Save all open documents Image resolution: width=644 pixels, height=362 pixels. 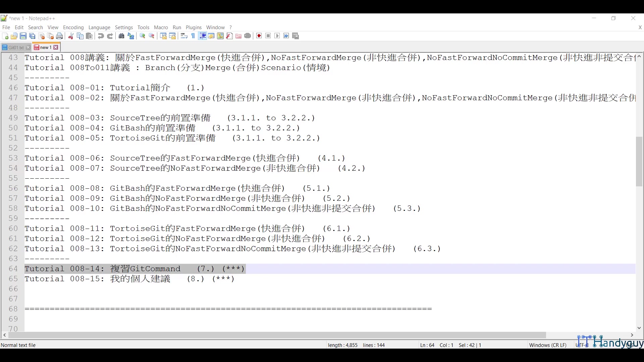32,36
